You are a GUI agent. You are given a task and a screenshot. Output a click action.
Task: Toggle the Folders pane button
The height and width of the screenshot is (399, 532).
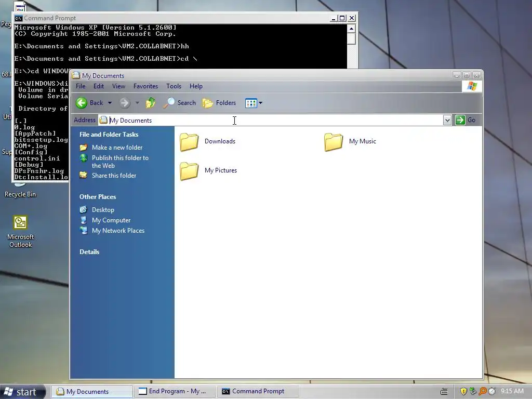[219, 102]
